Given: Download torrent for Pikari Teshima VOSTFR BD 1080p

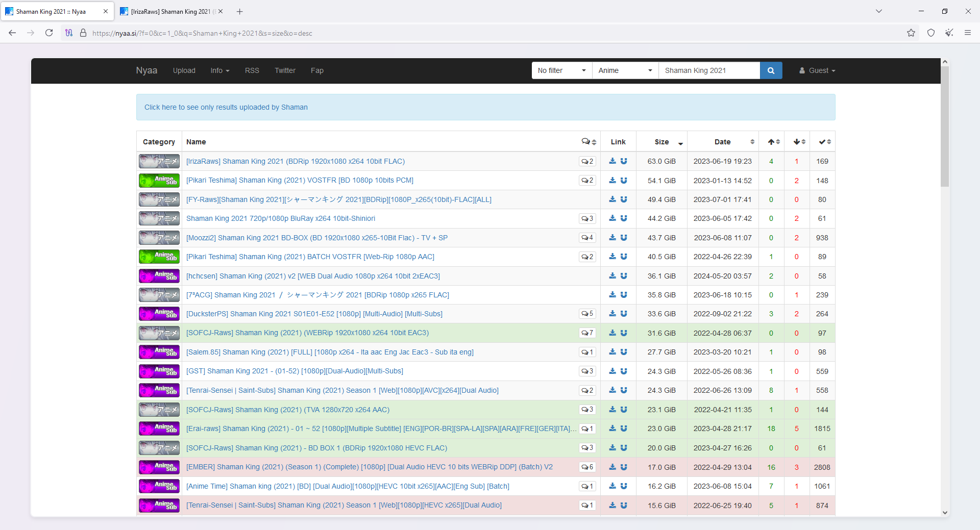Looking at the screenshot, I should (612, 181).
